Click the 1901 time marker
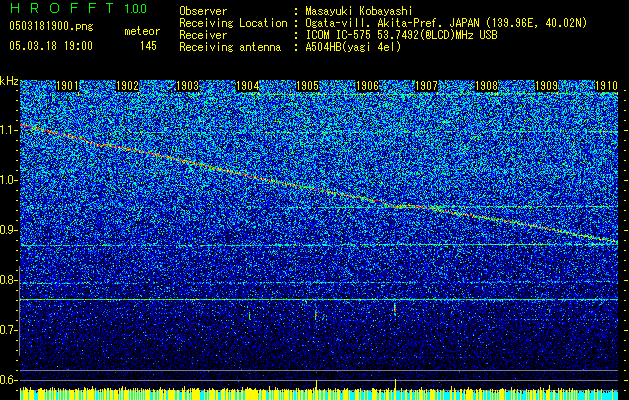Screen dimensions: 629x400 point(67,86)
